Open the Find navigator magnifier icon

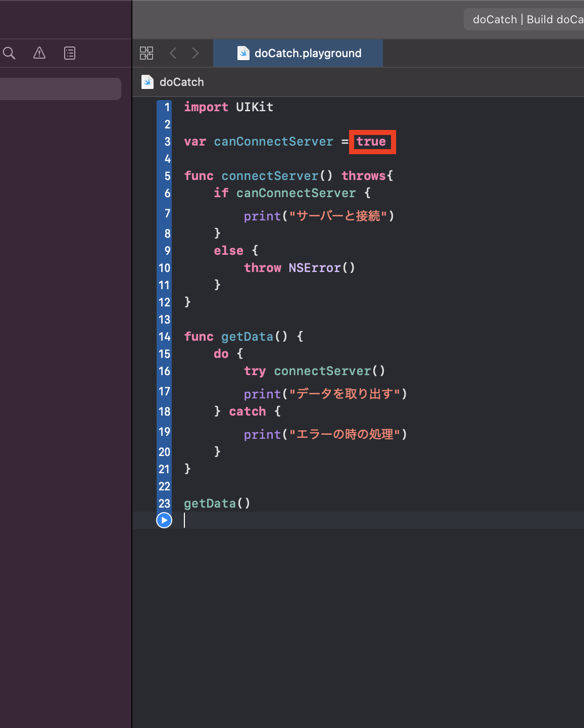coord(9,53)
